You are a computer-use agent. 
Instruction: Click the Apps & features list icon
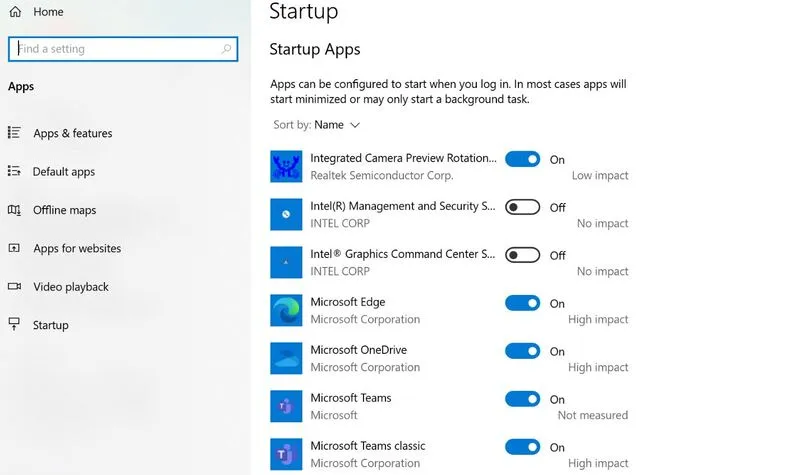click(14, 133)
